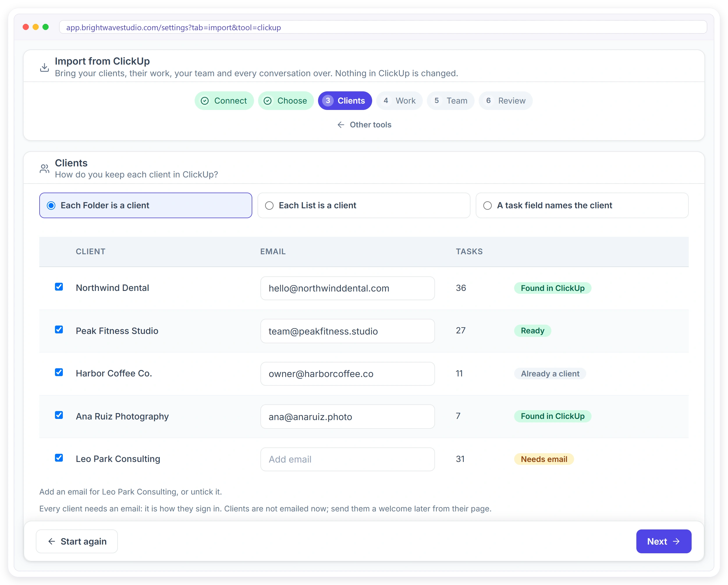The width and height of the screenshot is (728, 585).
Task: Edit the hello@northwinddental.com email field
Action: [x=347, y=288]
